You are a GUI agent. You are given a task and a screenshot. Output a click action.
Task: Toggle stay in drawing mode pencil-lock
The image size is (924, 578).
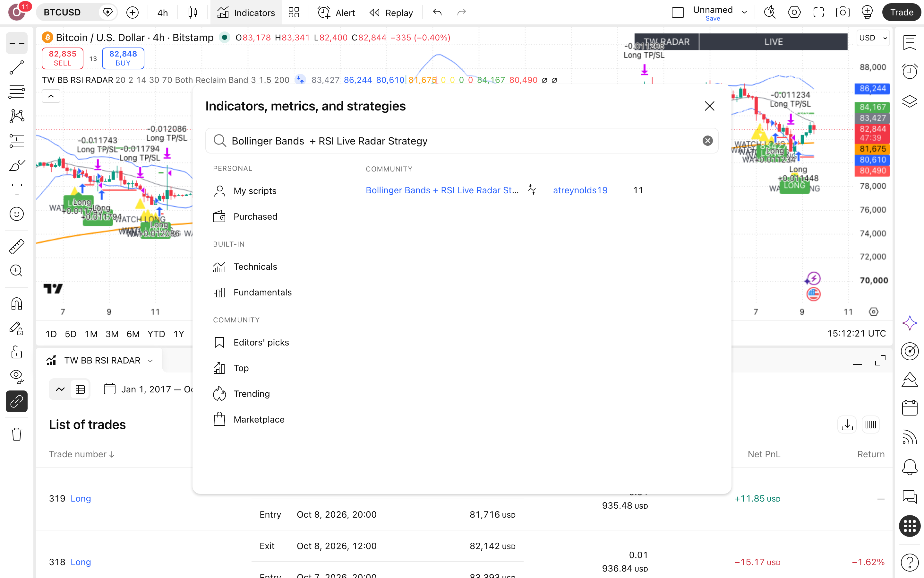click(x=16, y=328)
